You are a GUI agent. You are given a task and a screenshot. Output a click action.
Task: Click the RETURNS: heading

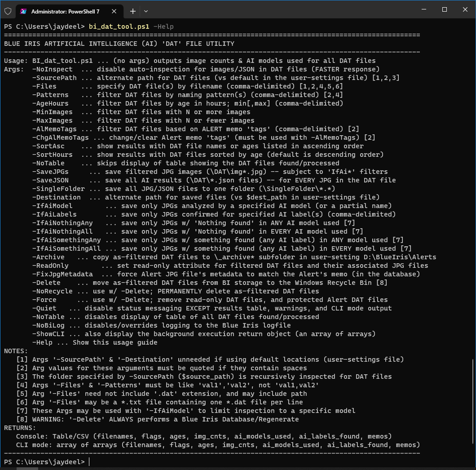(20, 427)
